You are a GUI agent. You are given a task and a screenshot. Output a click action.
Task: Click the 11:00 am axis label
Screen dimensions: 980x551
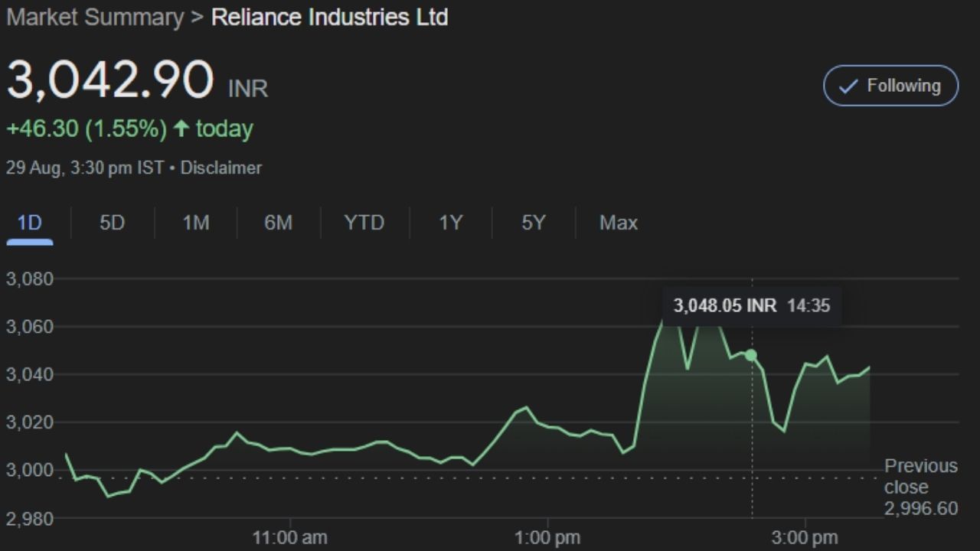290,538
